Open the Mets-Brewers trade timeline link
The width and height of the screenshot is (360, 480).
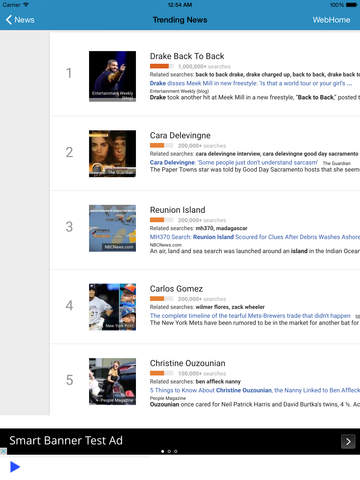[x=250, y=316]
